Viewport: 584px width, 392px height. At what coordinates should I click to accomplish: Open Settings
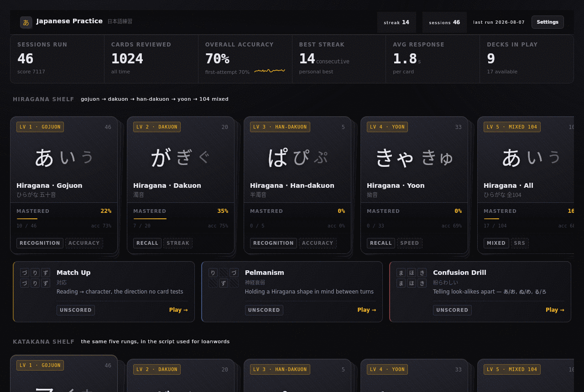tap(547, 22)
